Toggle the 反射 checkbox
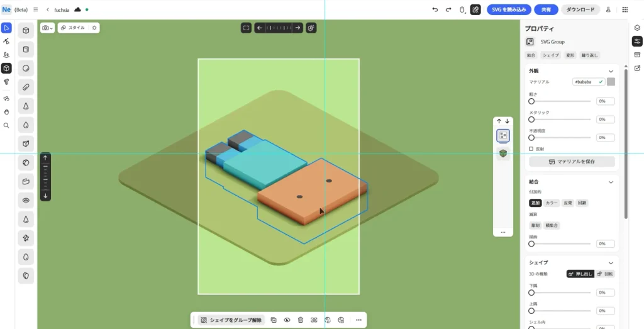This screenshot has height=329, width=644. (x=531, y=148)
